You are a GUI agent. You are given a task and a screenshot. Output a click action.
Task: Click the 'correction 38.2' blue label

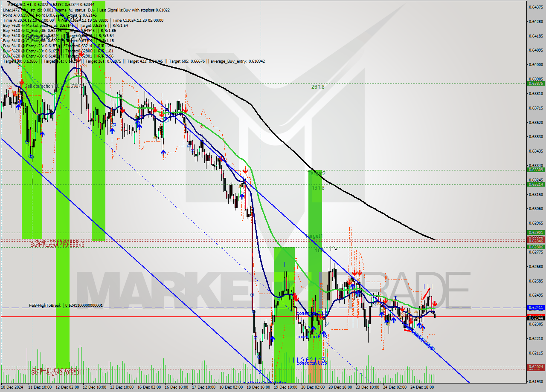311,313
